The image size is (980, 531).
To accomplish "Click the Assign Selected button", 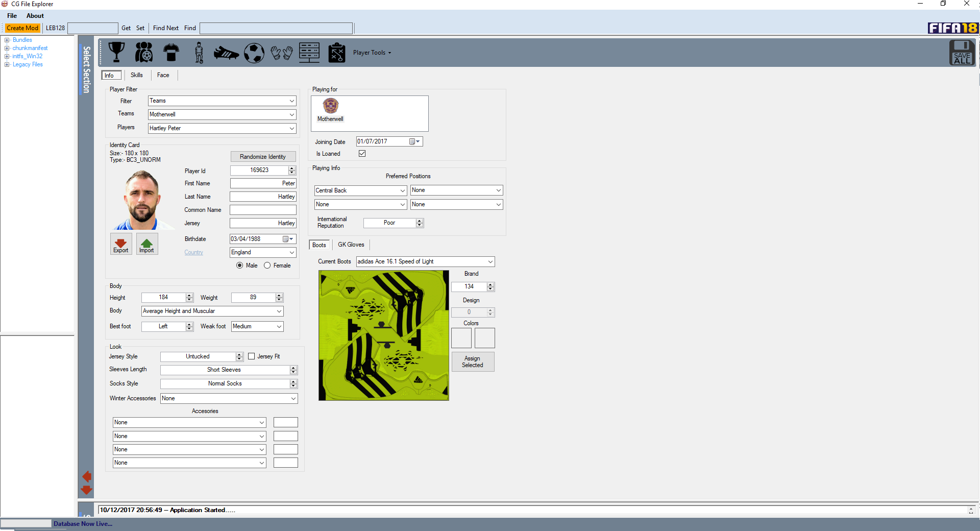I will [473, 361].
